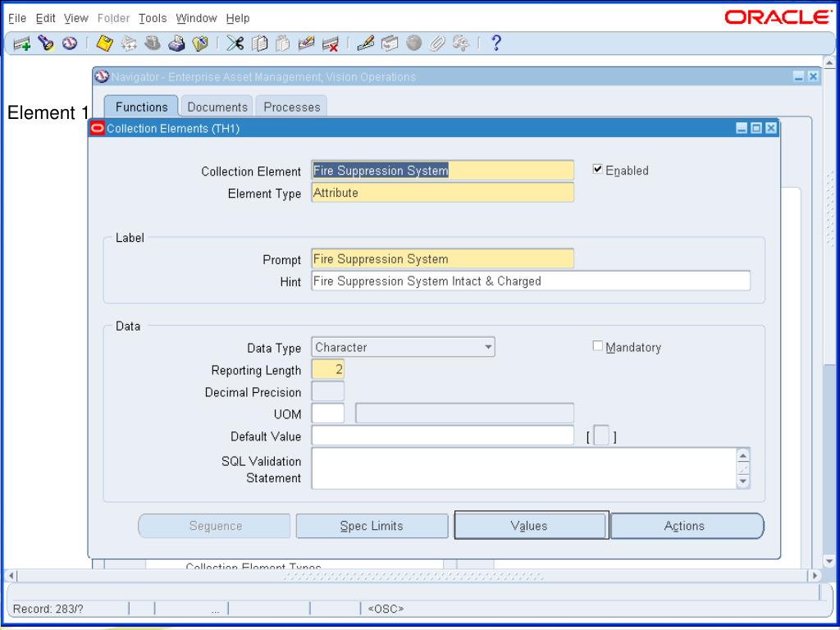
Task: Click the horizontal scrollbar right arrow
Action: click(x=815, y=576)
